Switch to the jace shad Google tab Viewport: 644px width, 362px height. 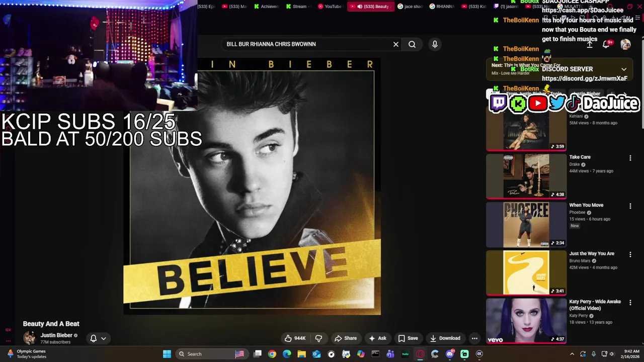pyautogui.click(x=410, y=7)
